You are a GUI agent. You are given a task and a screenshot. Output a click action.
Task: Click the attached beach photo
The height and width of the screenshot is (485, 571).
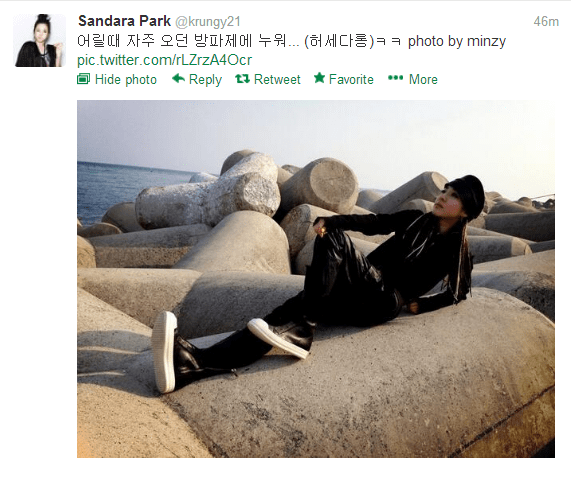[x=316, y=279]
